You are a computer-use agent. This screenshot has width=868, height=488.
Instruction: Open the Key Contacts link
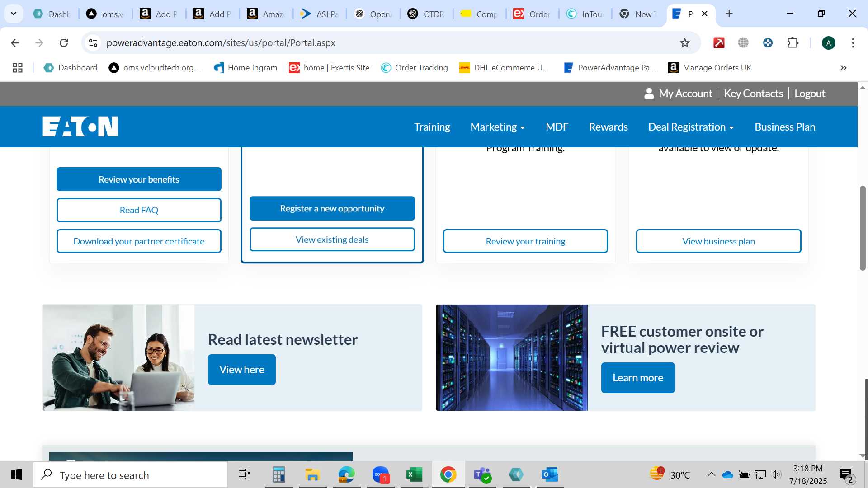[753, 94]
